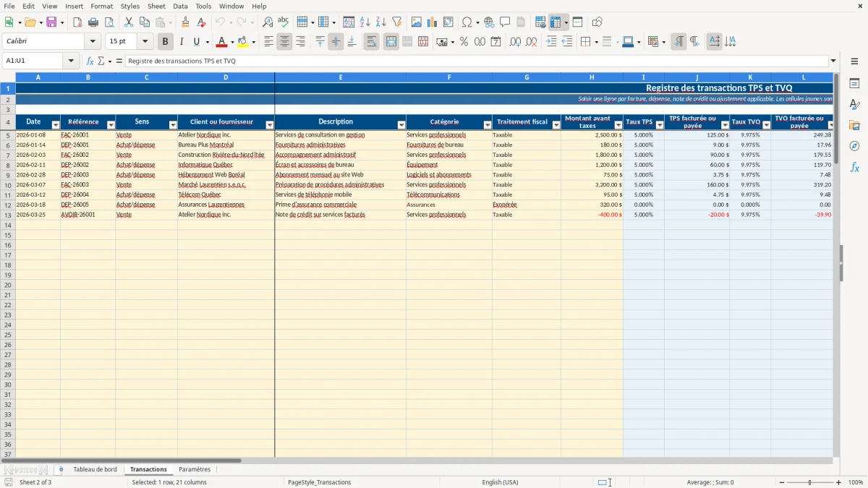868x488 pixels.
Task: Insert Comment icon
Action: click(505, 22)
